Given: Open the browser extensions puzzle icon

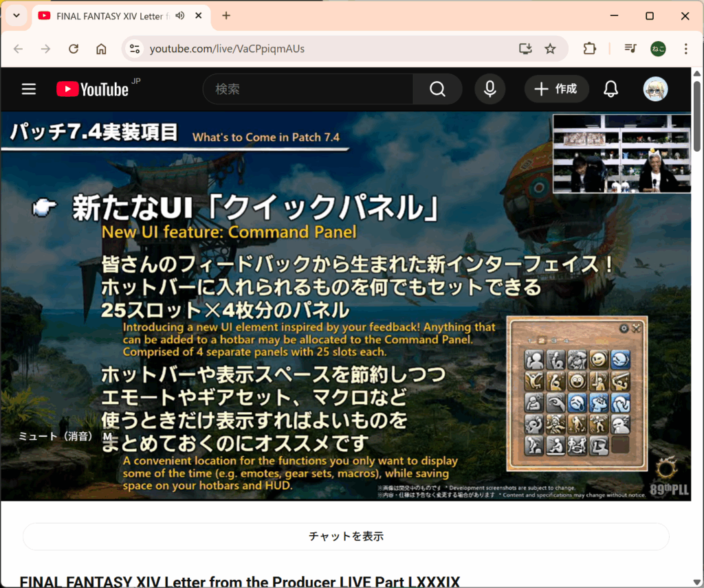Looking at the screenshot, I should [589, 49].
